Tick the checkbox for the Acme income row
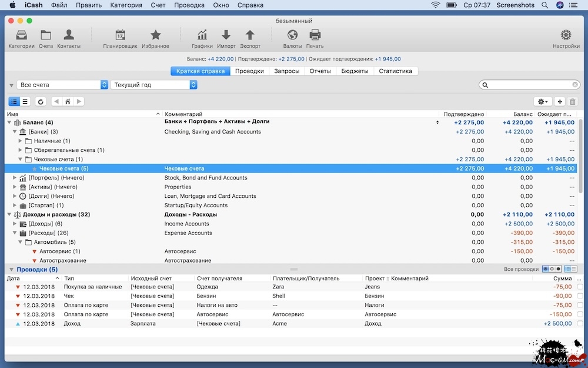The image size is (588, 368). click(580, 324)
